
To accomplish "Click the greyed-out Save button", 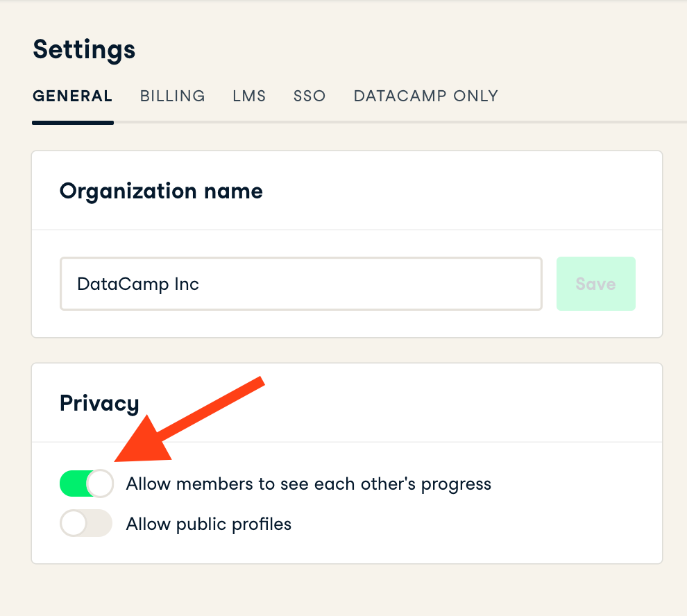I will point(595,284).
